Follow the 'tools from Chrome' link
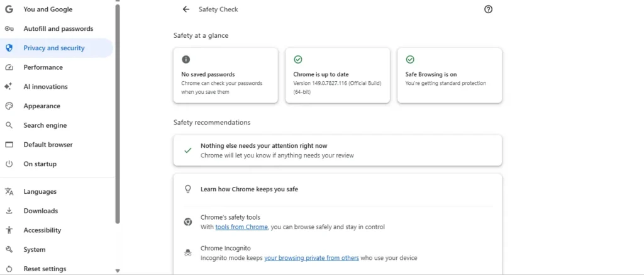The width and height of the screenshot is (644, 275). (x=241, y=227)
